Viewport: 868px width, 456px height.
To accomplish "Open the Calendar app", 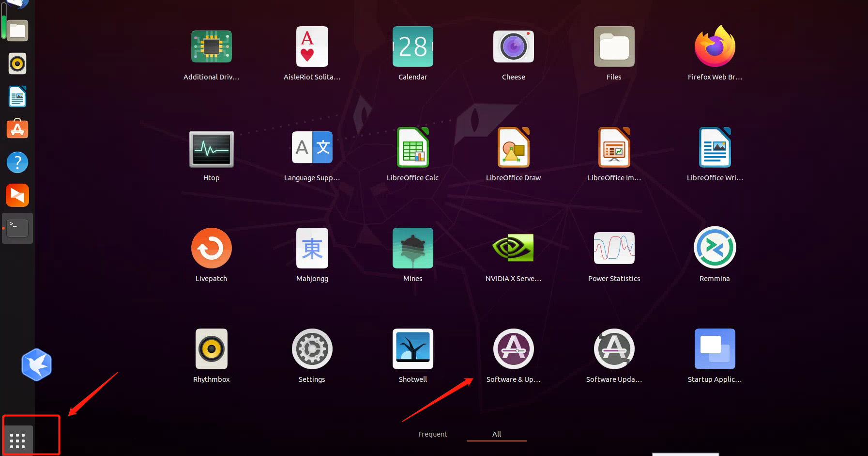I will (413, 47).
